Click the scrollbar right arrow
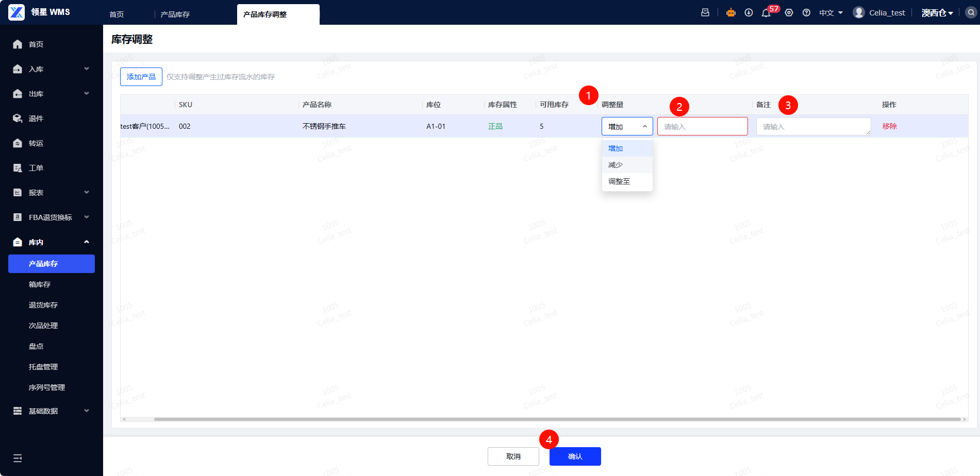Screen dimensions: 980x476 (x=965, y=419)
